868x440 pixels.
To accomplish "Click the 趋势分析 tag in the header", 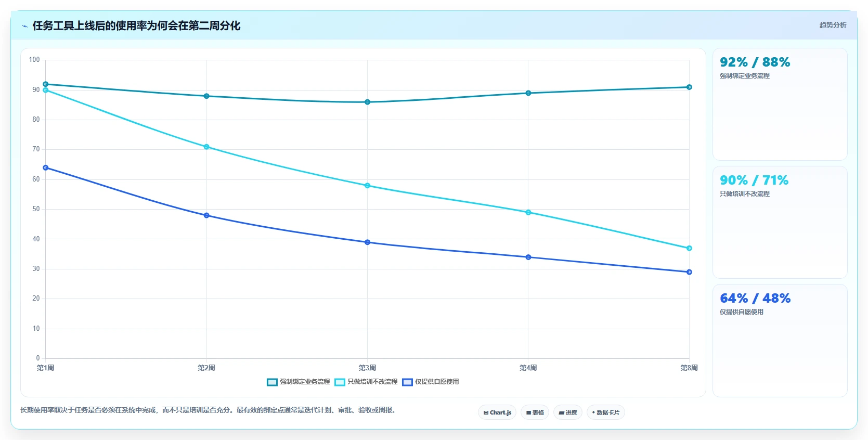I will 833,25.
